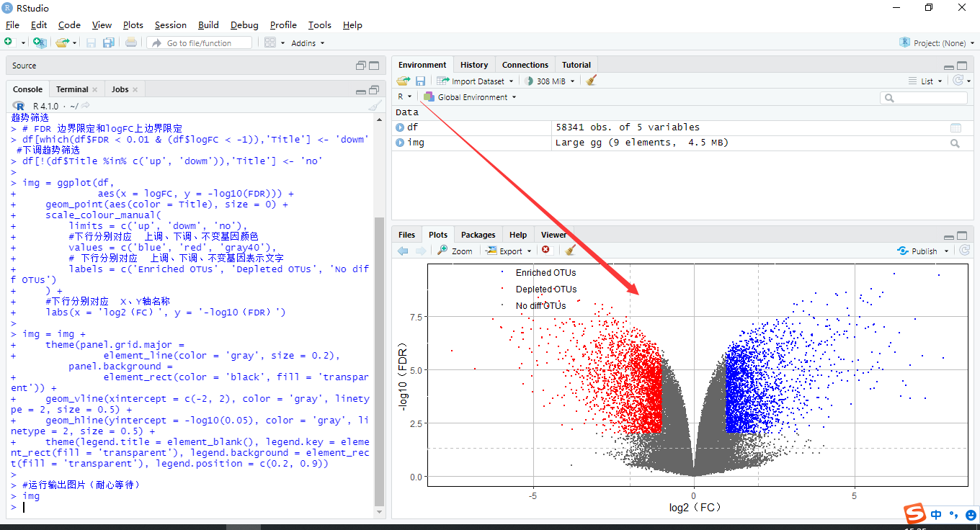Inspect img object magnifier icon
The image size is (980, 530).
[955, 143]
